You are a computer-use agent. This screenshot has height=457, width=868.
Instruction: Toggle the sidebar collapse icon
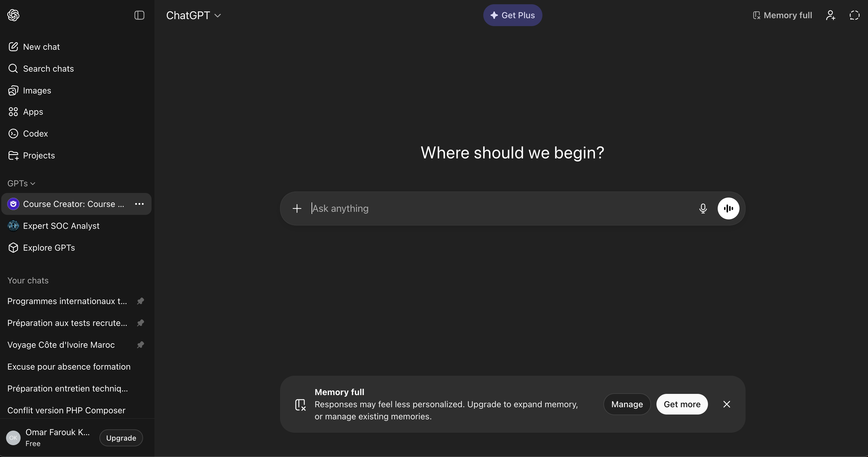(x=139, y=15)
